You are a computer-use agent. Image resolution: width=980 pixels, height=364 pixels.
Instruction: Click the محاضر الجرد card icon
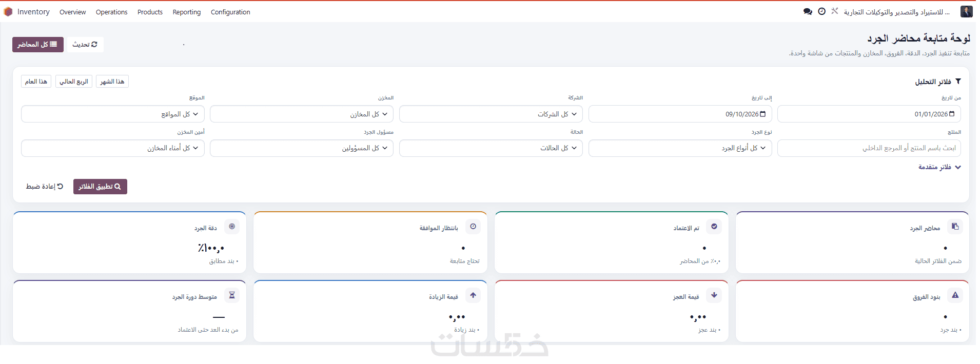coord(955,226)
